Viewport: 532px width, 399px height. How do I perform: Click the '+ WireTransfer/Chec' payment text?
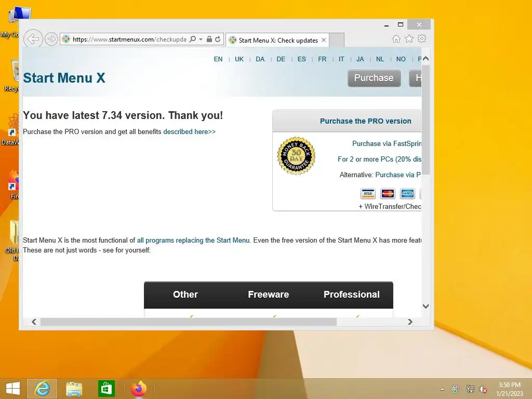[x=390, y=206]
